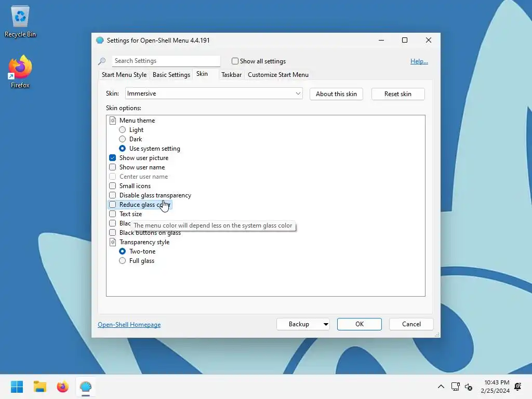Check the Reduce glass color option
Screen dimensions: 532x399
coord(112,205)
